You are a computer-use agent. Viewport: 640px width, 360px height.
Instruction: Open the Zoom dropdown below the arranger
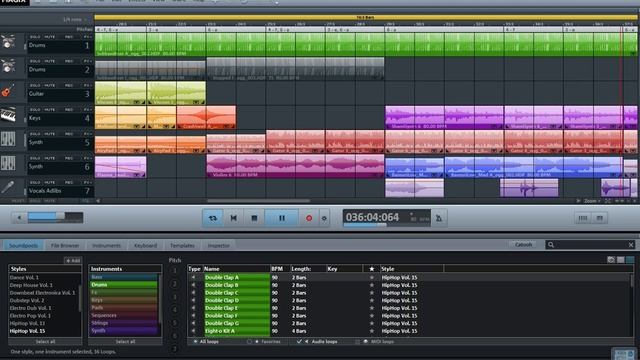point(592,201)
